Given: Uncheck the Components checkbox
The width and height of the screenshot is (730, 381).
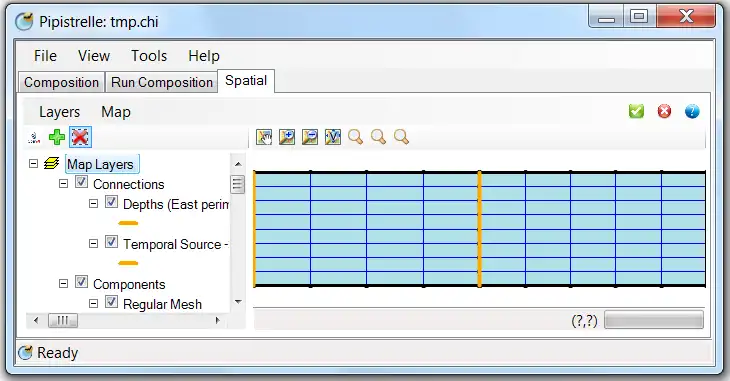Looking at the screenshot, I should [x=81, y=282].
